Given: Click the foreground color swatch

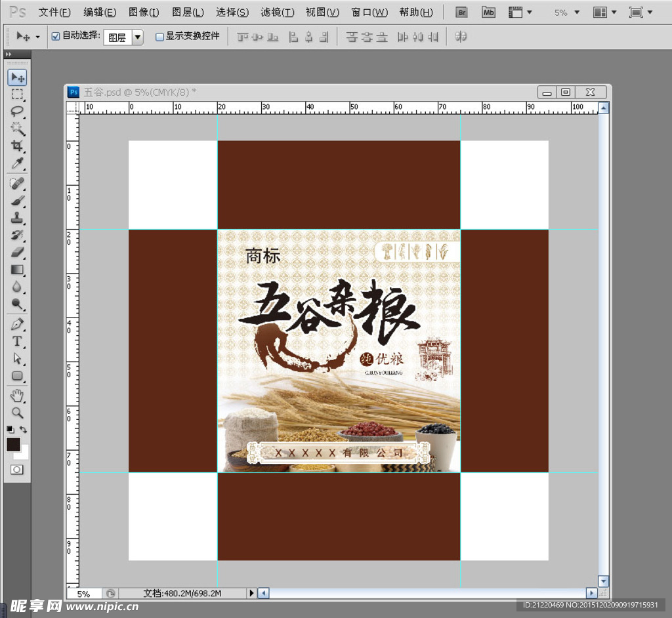Looking at the screenshot, I should pyautogui.click(x=13, y=444).
